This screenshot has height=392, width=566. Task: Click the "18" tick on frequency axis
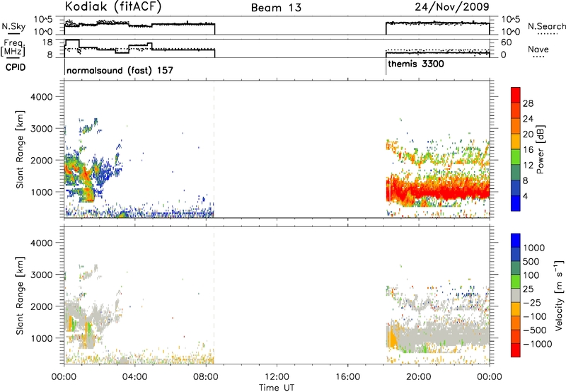[x=47, y=42]
